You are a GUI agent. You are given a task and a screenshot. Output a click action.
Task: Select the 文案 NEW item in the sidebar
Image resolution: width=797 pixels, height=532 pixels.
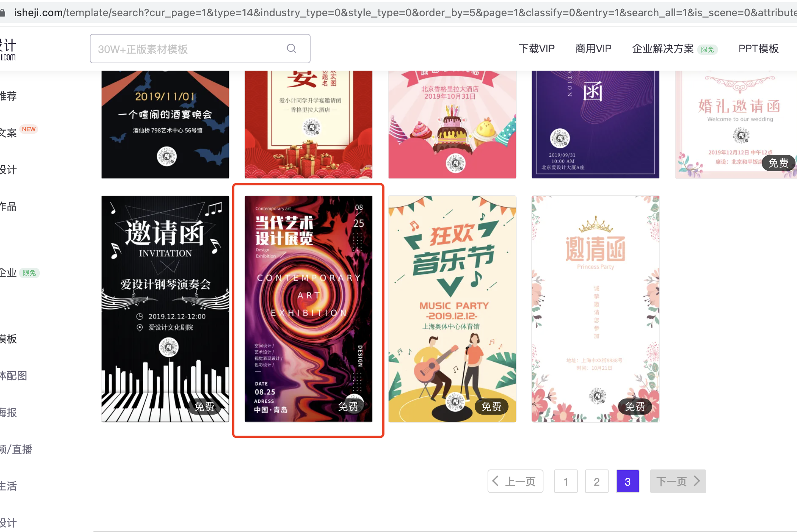(x=18, y=132)
